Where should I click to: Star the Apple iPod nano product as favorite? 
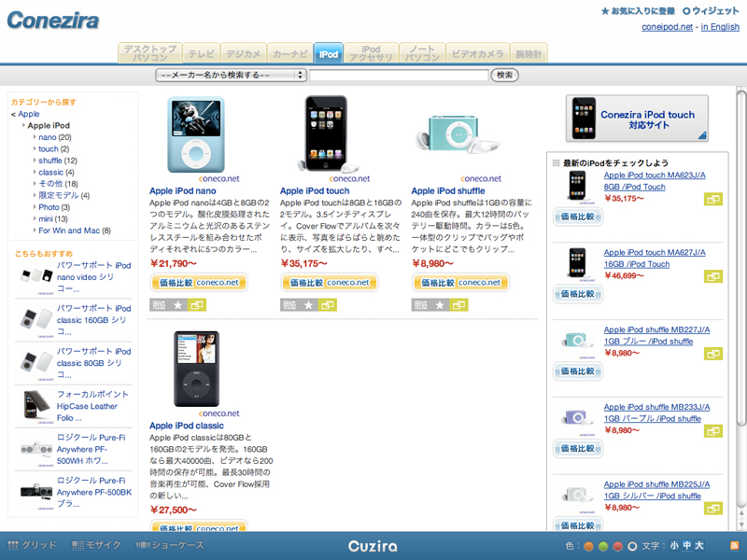[x=177, y=305]
